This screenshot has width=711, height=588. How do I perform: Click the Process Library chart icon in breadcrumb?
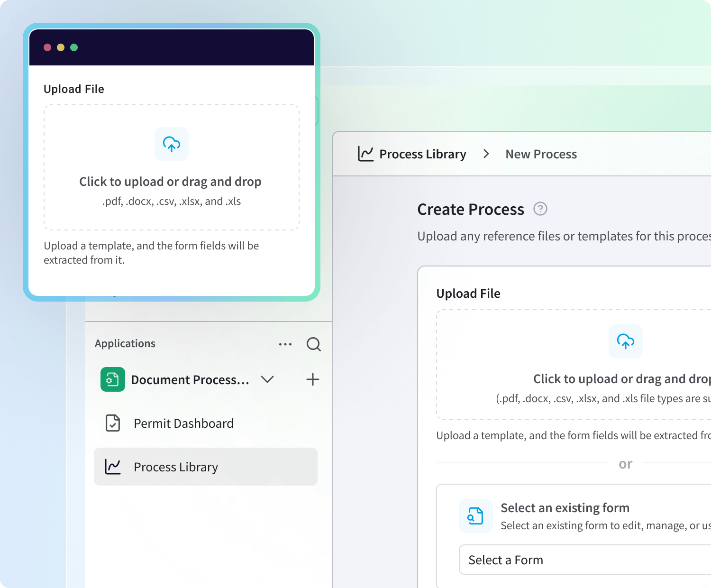(x=365, y=154)
